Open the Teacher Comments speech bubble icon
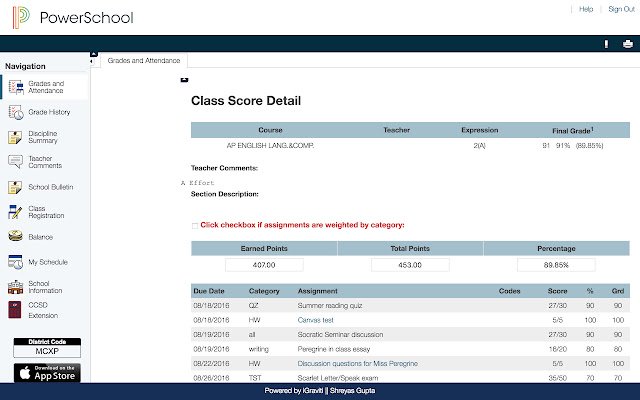Screen dimensions: 640x400 (x=16, y=162)
